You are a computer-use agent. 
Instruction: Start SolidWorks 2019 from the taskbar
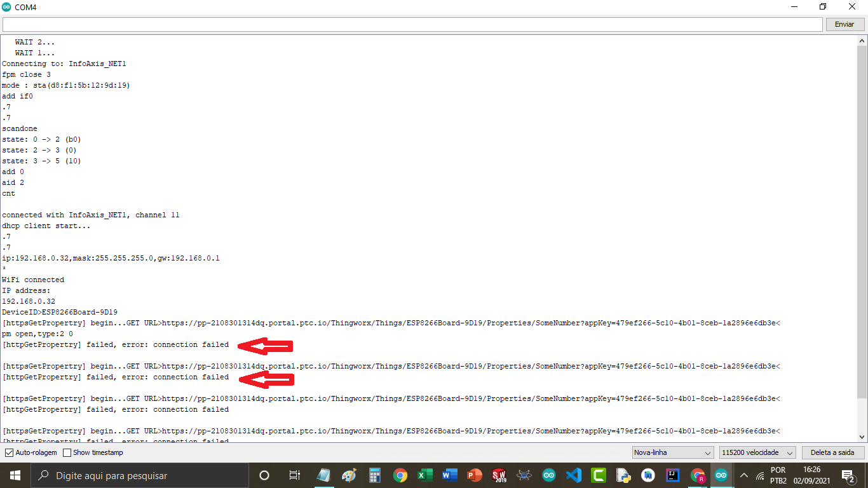coord(499,475)
